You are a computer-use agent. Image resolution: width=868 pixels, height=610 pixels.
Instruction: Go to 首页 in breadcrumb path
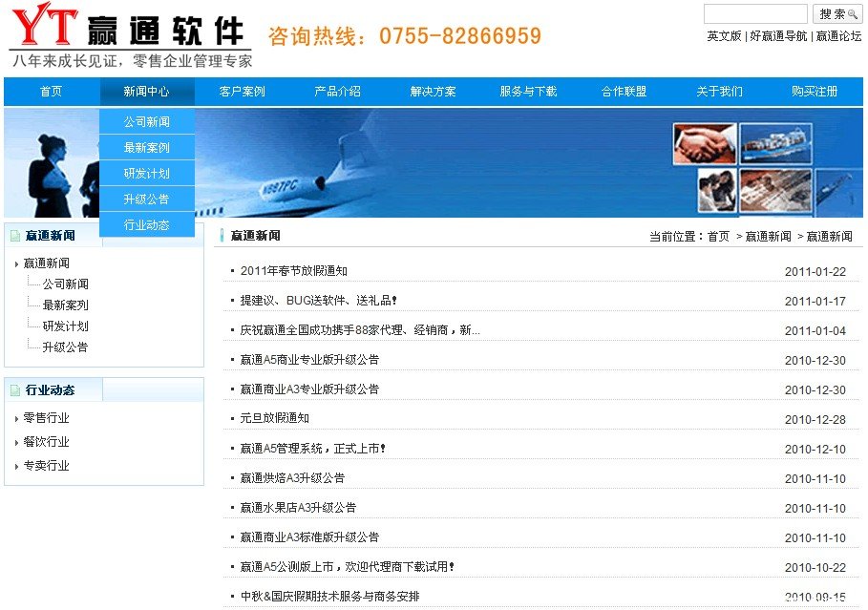[x=718, y=237]
